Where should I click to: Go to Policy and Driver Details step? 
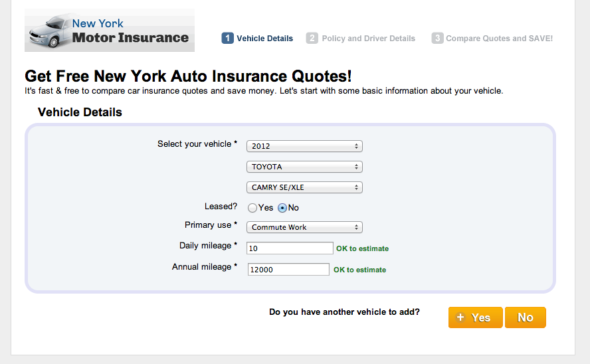click(x=368, y=39)
